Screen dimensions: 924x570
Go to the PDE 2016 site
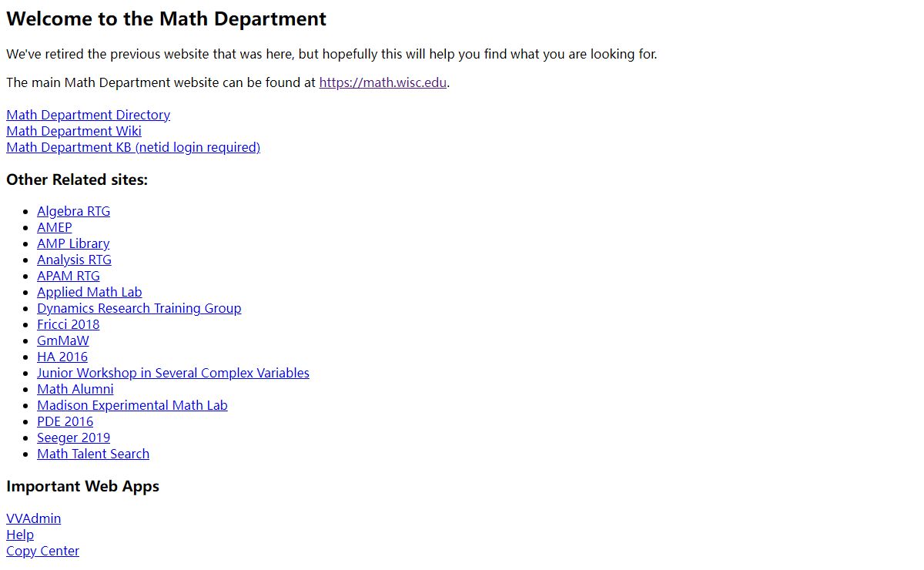tap(65, 421)
